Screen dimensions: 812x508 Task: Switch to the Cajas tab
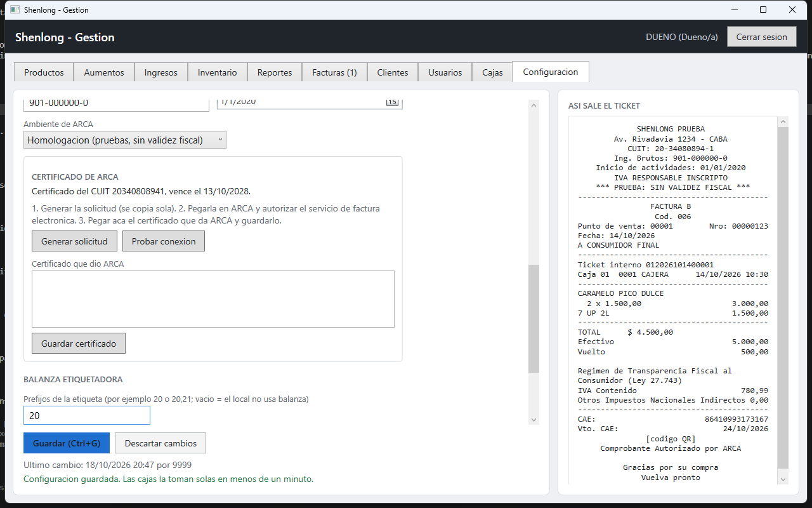[492, 72]
